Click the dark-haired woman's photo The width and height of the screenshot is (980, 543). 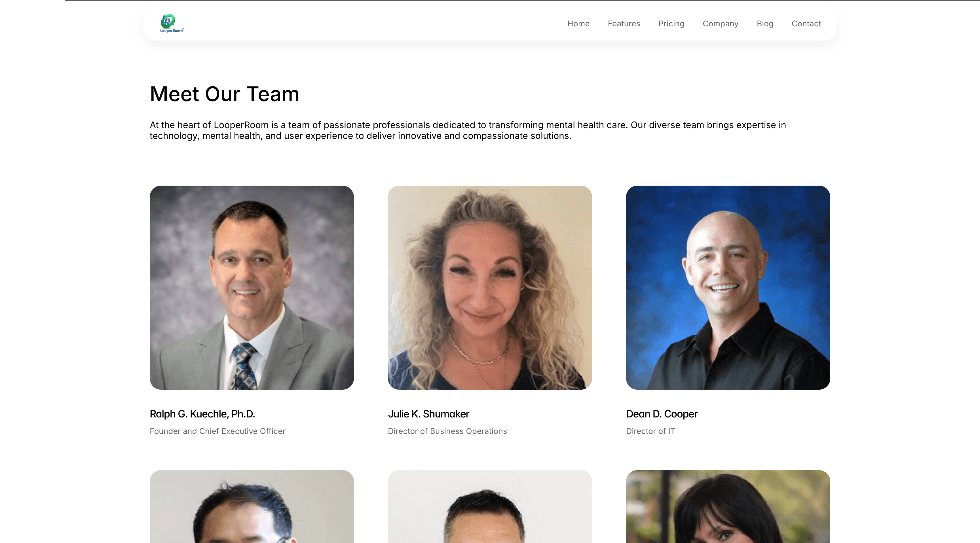click(728, 506)
